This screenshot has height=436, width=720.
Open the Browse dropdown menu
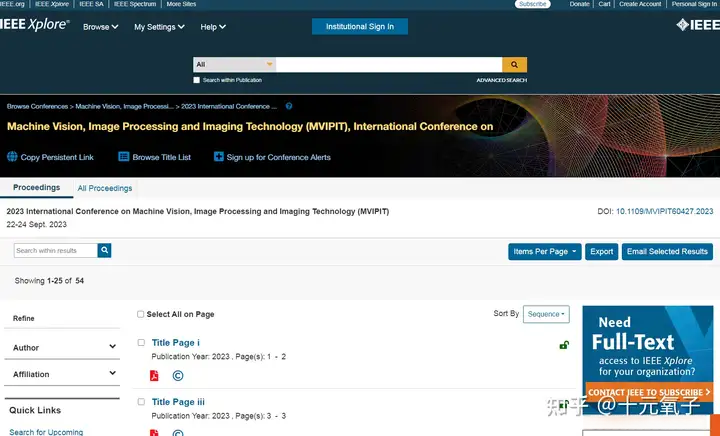pyautogui.click(x=101, y=27)
